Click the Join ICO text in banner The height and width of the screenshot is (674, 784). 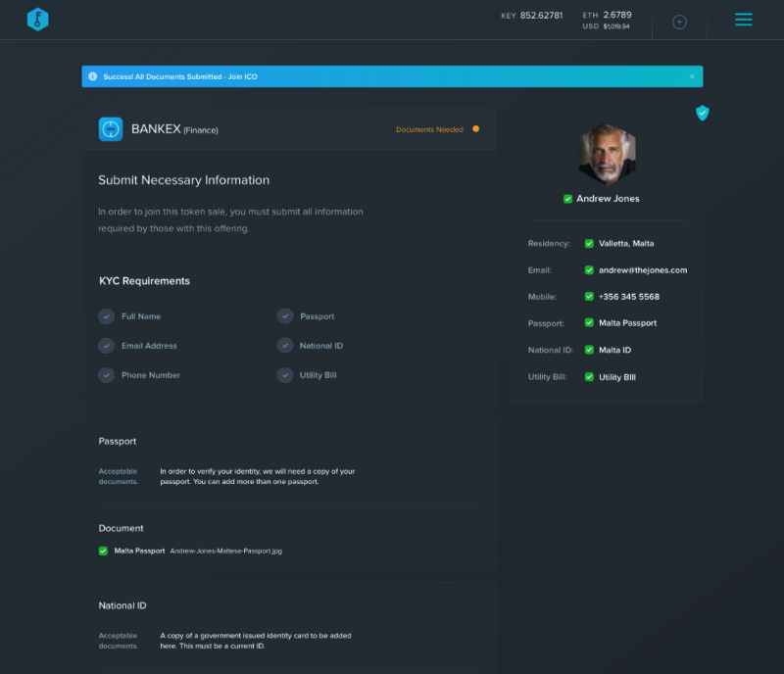[242, 76]
